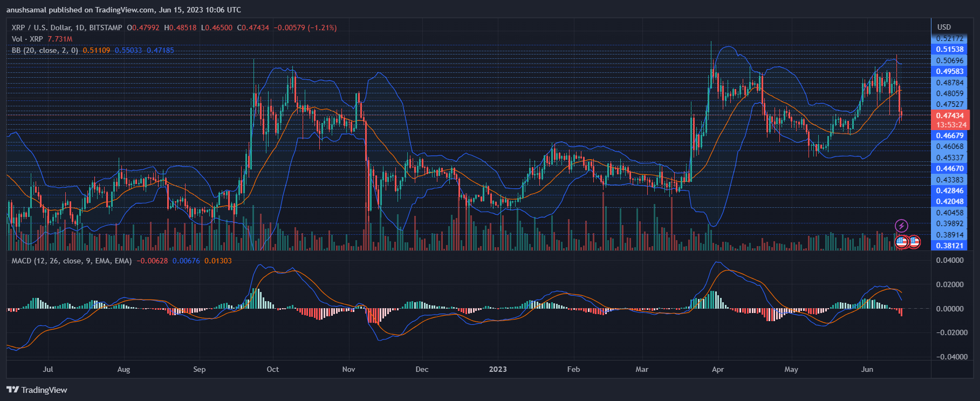
Task: Click the 0.51538 price level label
Action: coord(949,49)
